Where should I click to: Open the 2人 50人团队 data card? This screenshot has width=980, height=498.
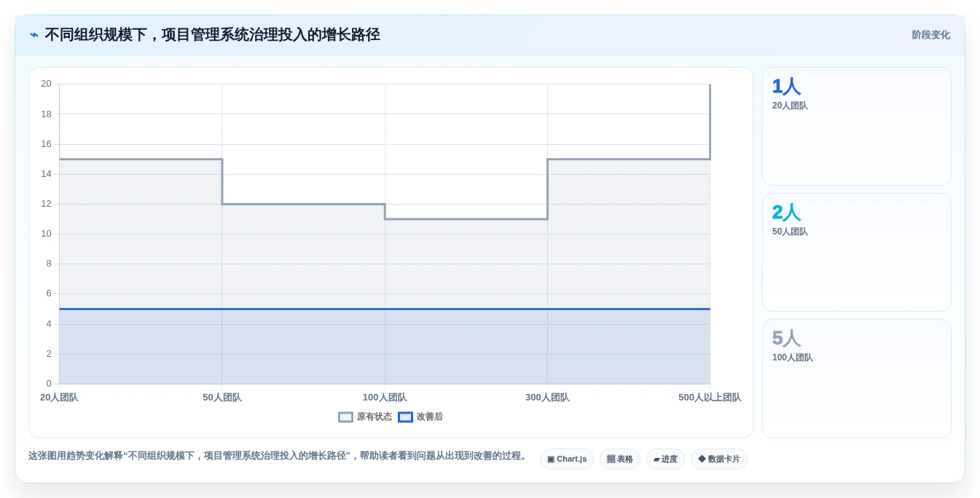click(x=857, y=253)
